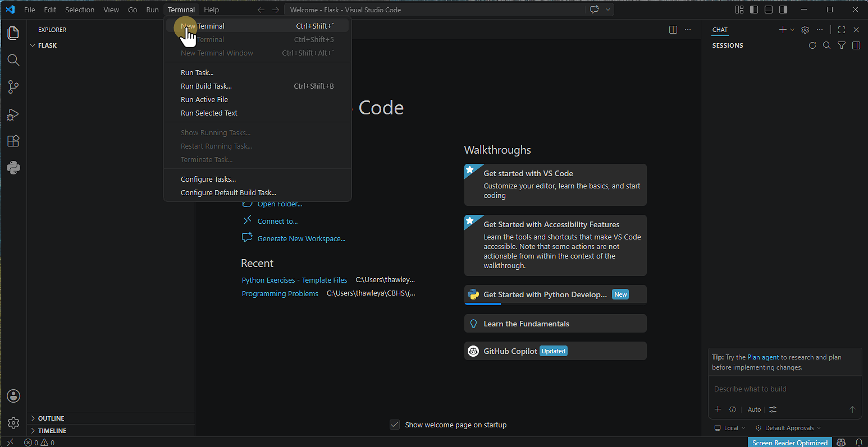The image size is (868, 447).
Task: Click the Customize Layout icon in title bar
Action: coord(739,10)
